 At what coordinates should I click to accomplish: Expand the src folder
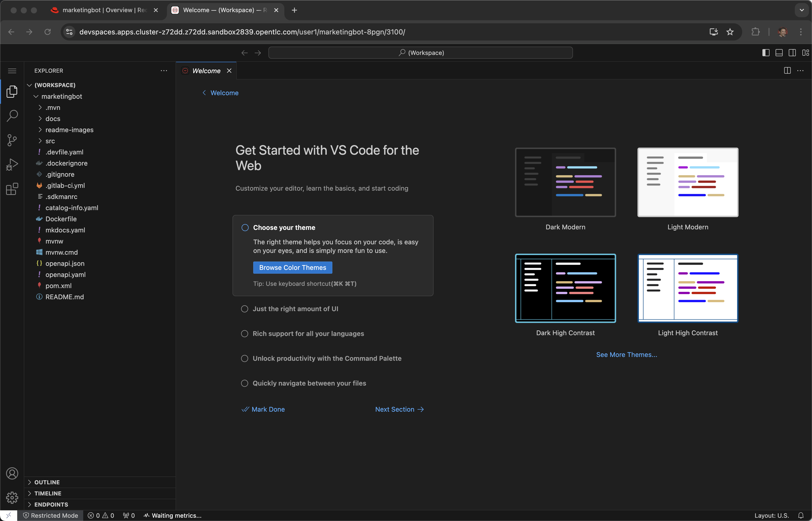pyautogui.click(x=50, y=141)
